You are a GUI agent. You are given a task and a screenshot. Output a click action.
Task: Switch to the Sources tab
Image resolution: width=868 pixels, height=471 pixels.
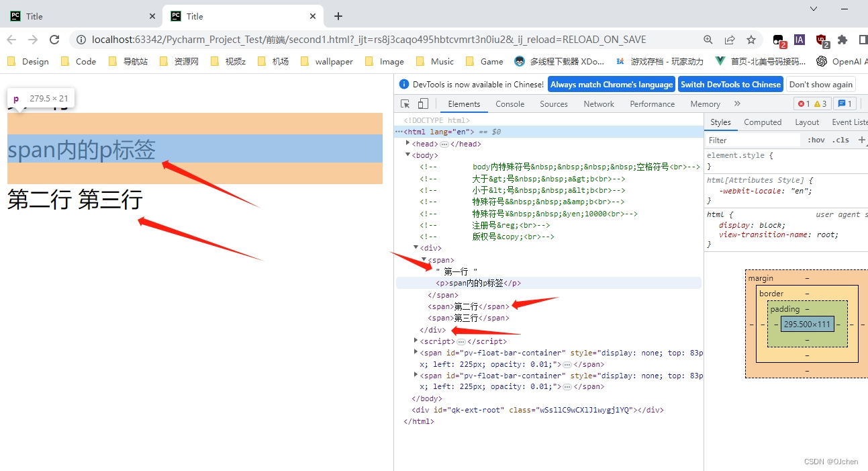[554, 104]
